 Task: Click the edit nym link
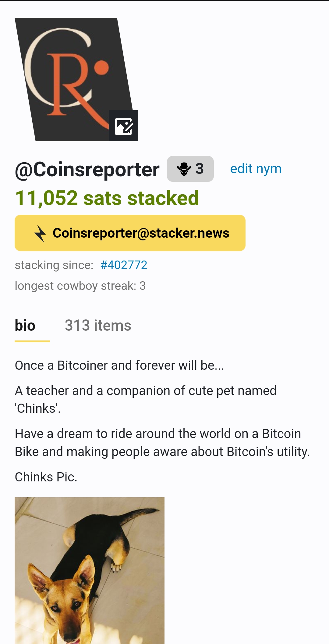pos(256,169)
